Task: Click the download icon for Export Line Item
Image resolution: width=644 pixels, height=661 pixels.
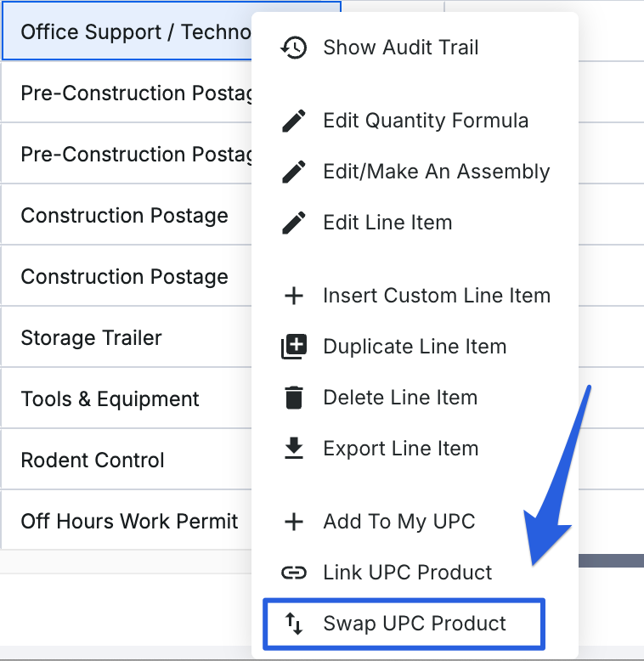Action: [x=293, y=449]
